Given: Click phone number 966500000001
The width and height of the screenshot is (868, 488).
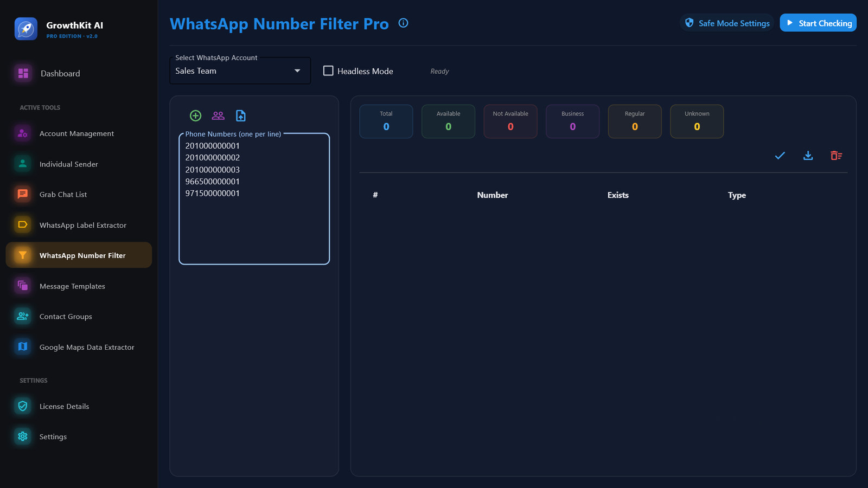Looking at the screenshot, I should 213,182.
